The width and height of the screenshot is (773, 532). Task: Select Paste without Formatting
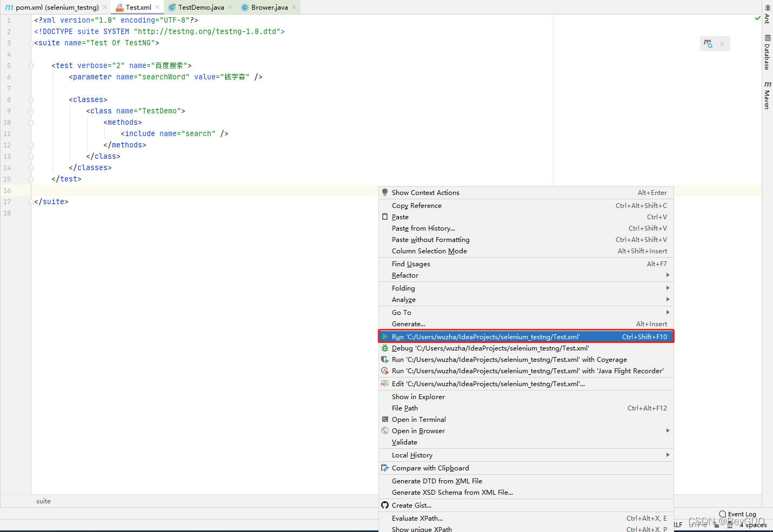pos(526,240)
